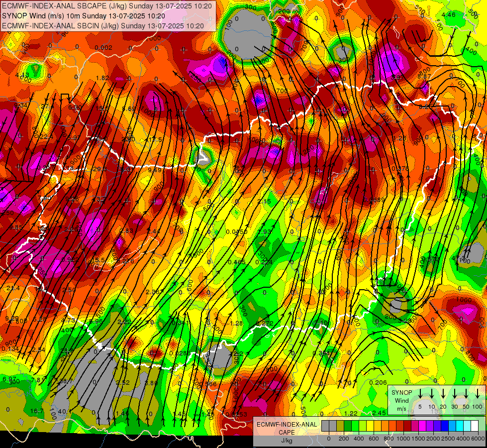Pick the olive CAPE legend swatch

point(340,426)
